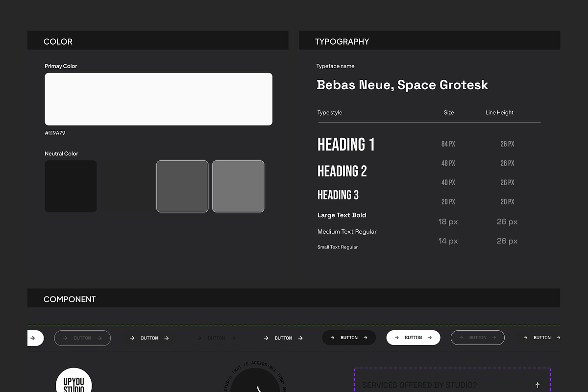
Task: Click the Large Text Bold sample
Action: [342, 215]
